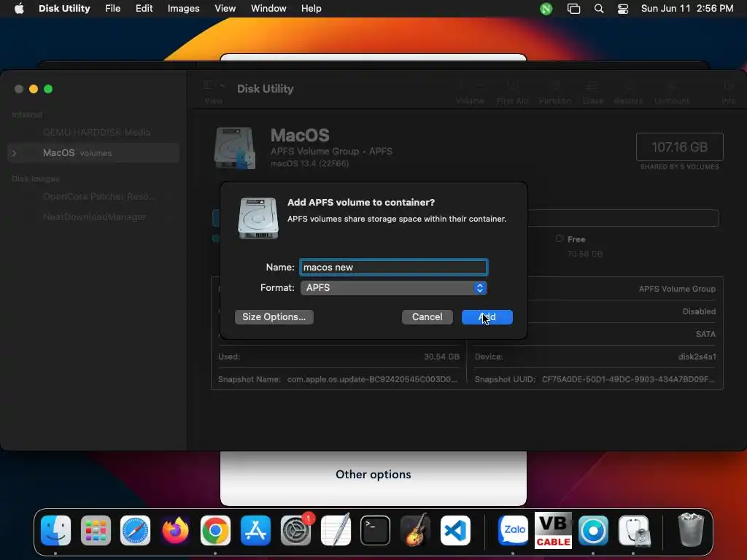
Task: Click the green zoom window button
Action: 48,89
